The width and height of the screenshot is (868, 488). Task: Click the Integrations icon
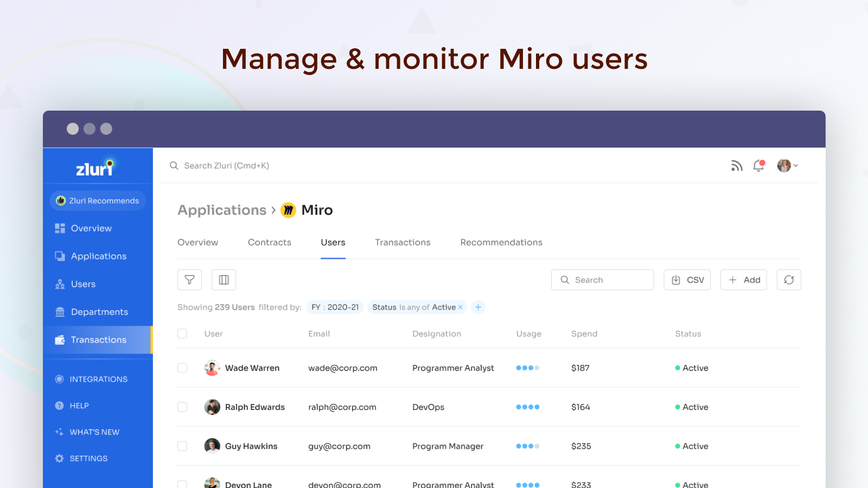click(x=59, y=379)
